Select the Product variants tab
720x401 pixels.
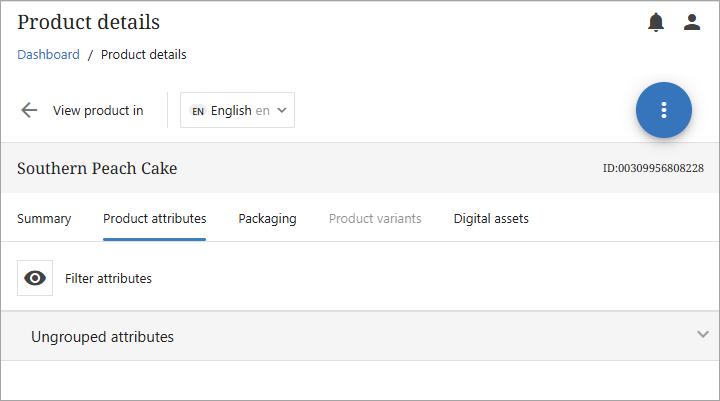375,218
